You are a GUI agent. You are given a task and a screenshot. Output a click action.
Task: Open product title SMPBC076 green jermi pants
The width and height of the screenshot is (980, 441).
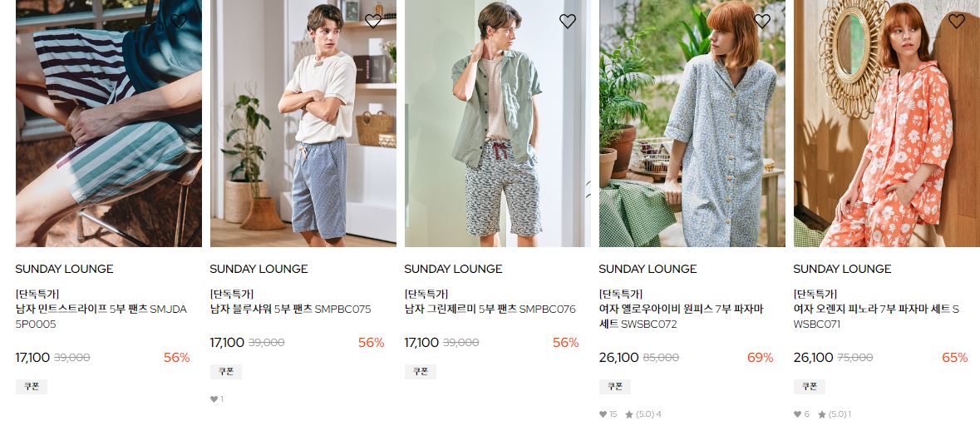click(490, 309)
